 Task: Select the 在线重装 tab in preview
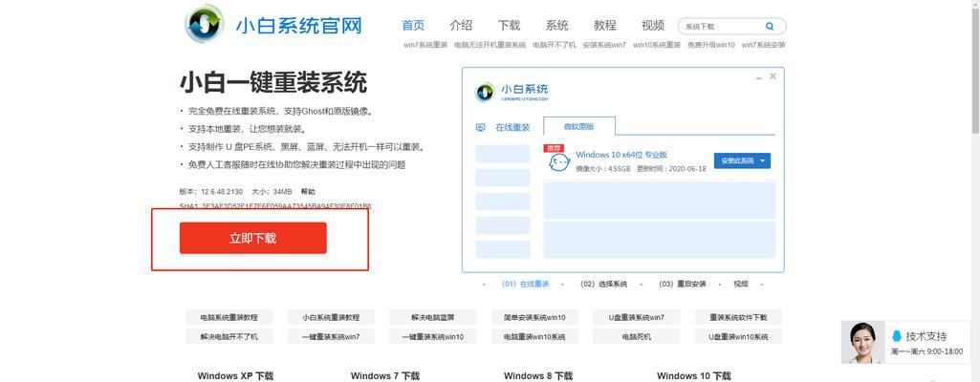(x=512, y=127)
